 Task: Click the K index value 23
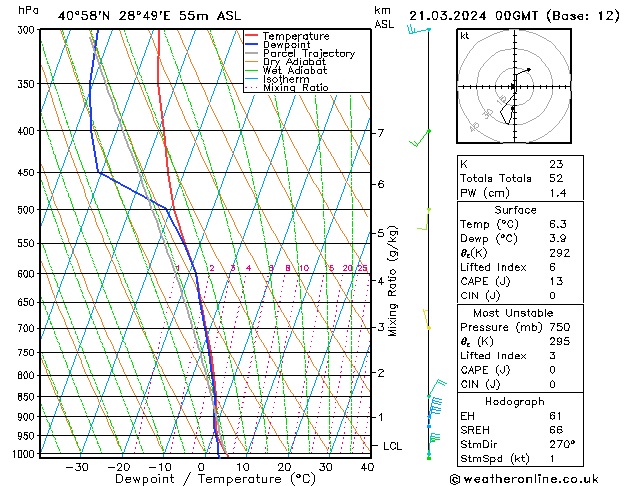click(556, 164)
